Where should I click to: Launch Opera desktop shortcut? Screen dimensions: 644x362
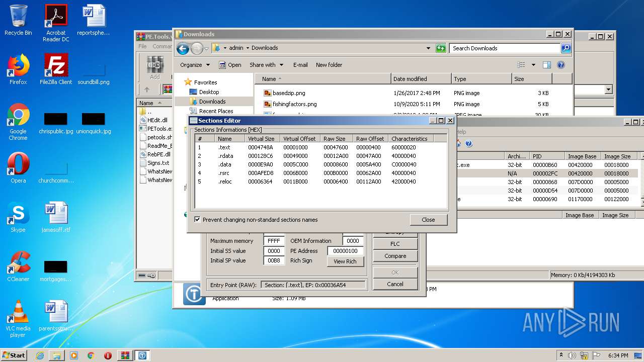click(x=18, y=168)
